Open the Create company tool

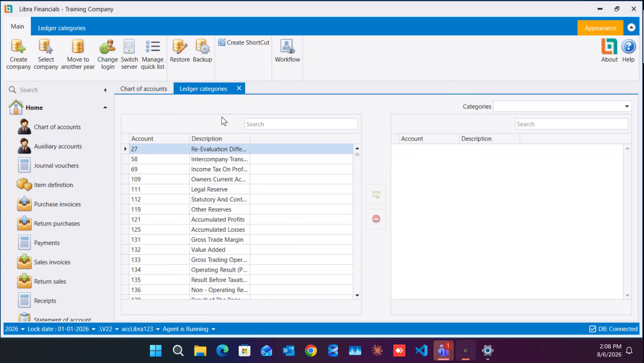(18, 54)
